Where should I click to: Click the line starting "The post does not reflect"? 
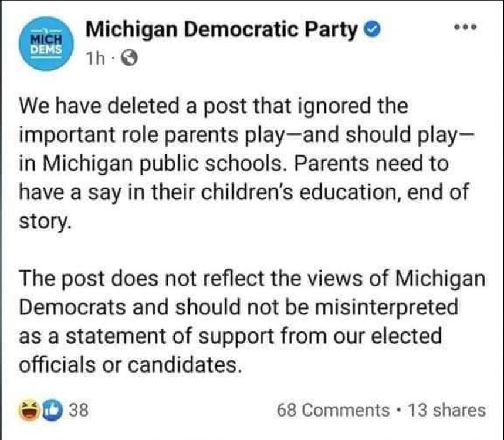[x=252, y=279]
